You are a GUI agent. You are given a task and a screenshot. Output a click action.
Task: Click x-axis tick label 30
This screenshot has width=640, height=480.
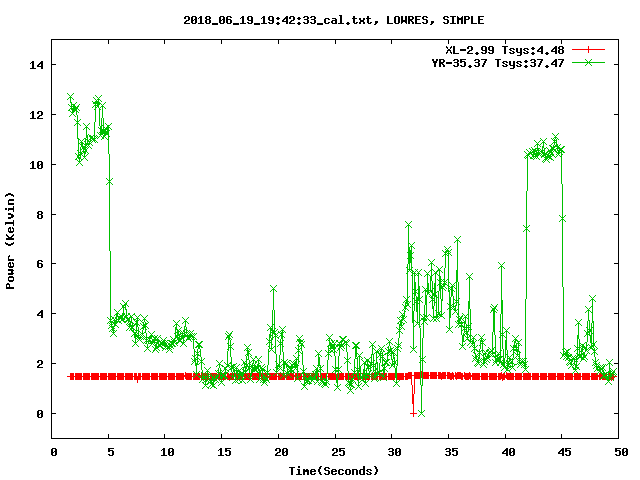pos(395,452)
